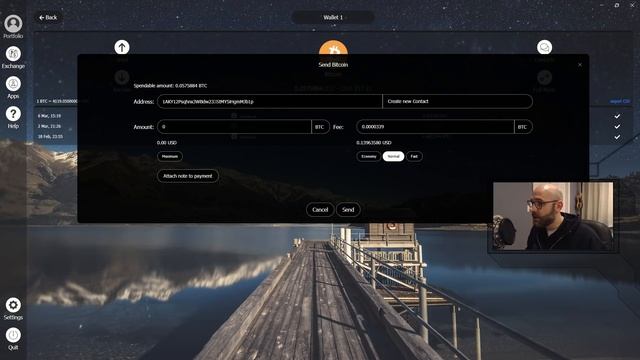Click the checkmark for the first transaction

617,116
